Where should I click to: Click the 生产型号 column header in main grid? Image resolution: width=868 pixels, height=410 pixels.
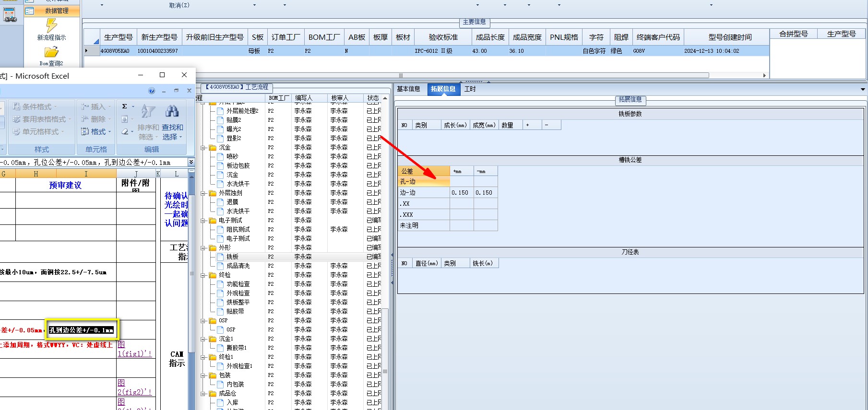pyautogui.click(x=118, y=37)
